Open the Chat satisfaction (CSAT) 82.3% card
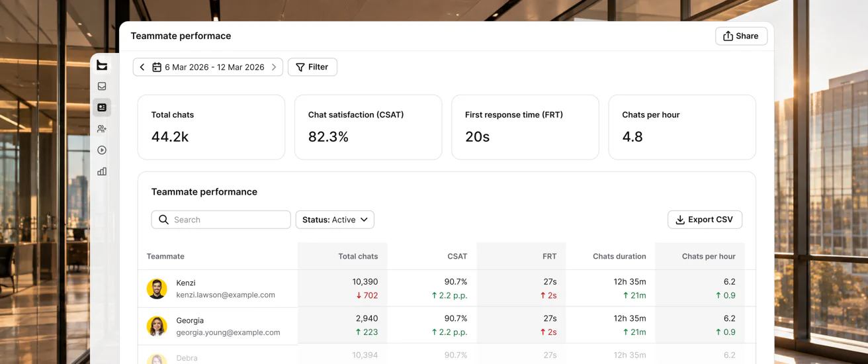Image resolution: width=868 pixels, height=364 pixels. [x=368, y=127]
